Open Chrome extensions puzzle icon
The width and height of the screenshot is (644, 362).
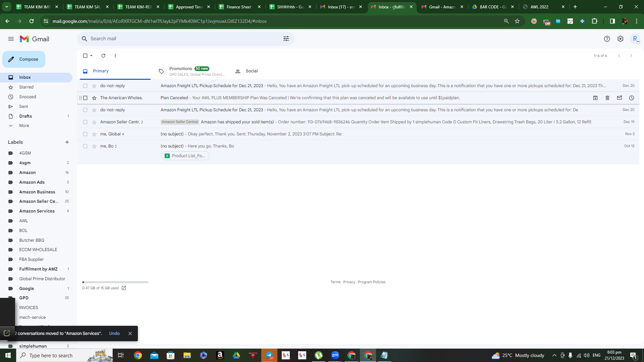(x=595, y=21)
